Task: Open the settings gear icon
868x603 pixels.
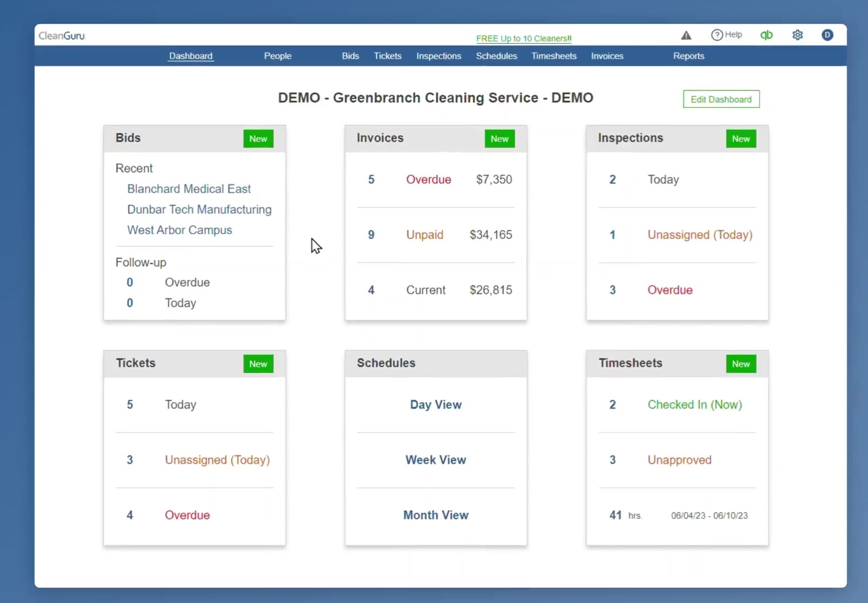Action: click(797, 35)
